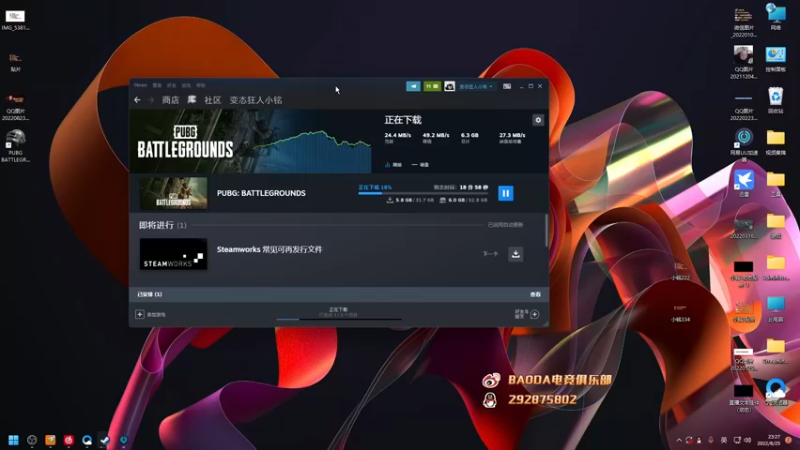Image resolution: width=800 pixels, height=450 pixels.
Task: Open the 视频剪辑 desktop folder
Action: point(776,142)
